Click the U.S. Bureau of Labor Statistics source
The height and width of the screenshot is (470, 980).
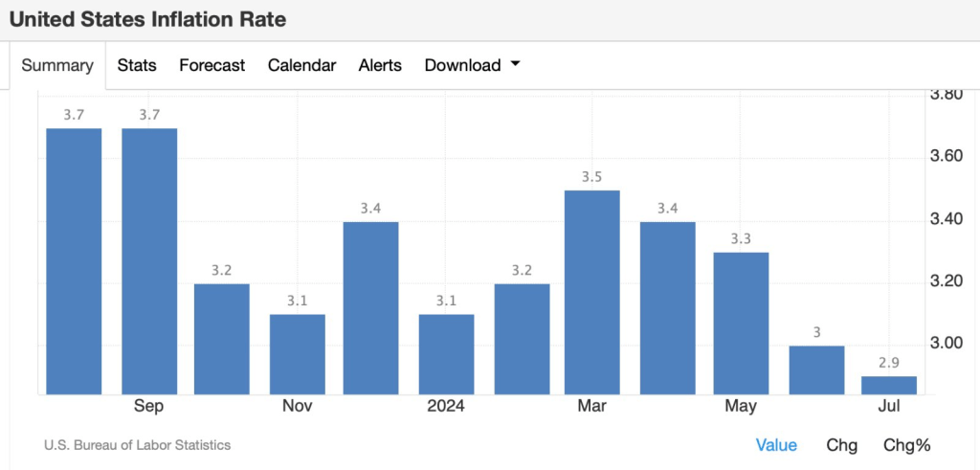(137, 445)
